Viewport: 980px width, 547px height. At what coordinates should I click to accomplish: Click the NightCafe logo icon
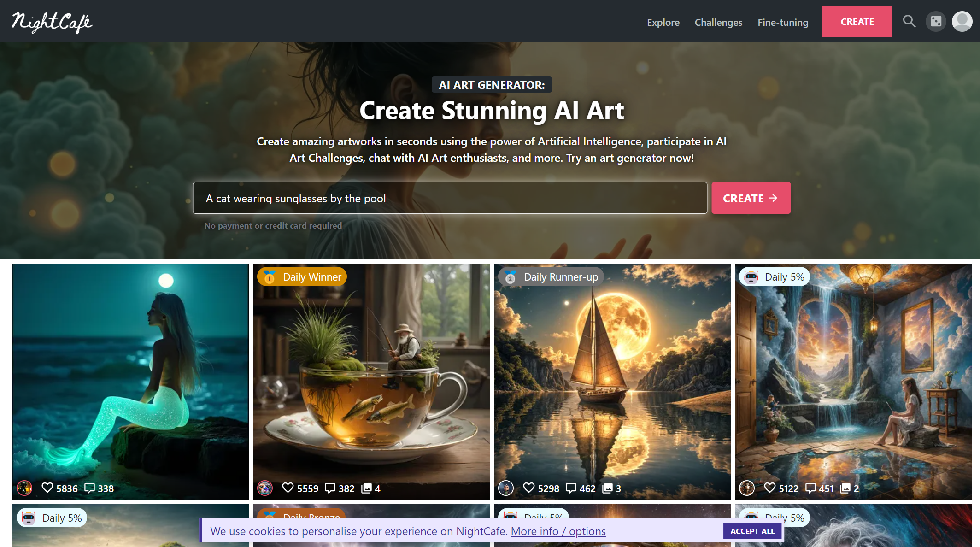53,21
